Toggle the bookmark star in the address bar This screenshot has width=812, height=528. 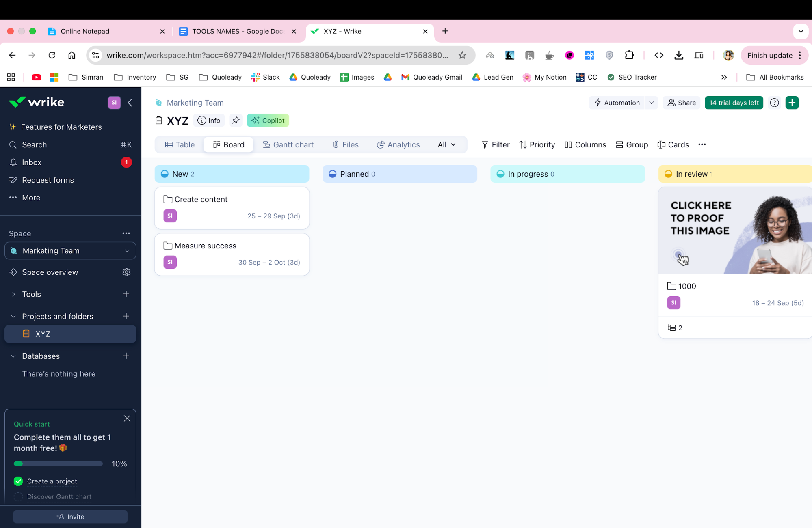point(463,55)
